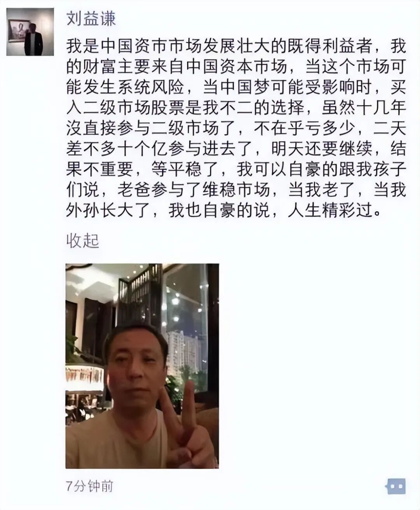Open the selfie photo thumbnail
Image resolution: width=420 pixels, height=510 pixels.
click(x=142, y=366)
